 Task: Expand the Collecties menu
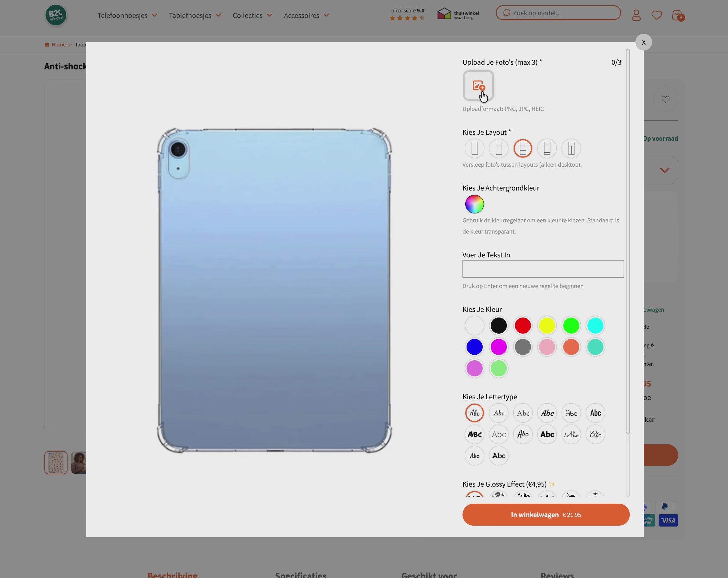pyautogui.click(x=252, y=15)
